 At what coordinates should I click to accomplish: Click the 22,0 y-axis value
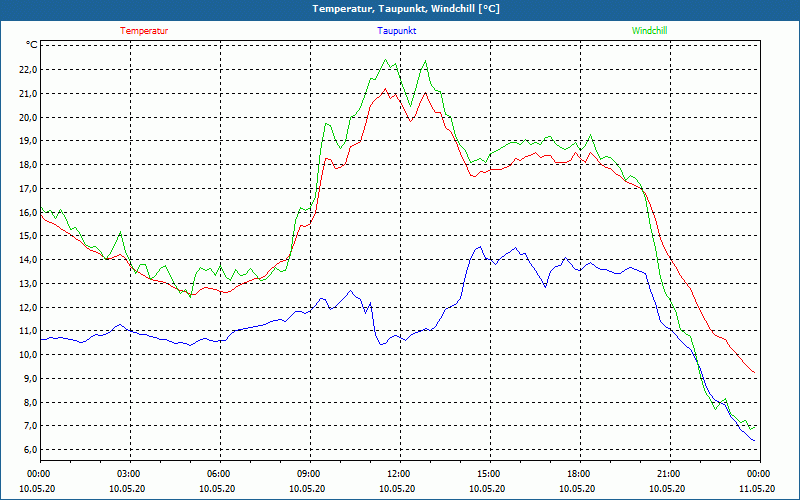pos(28,69)
